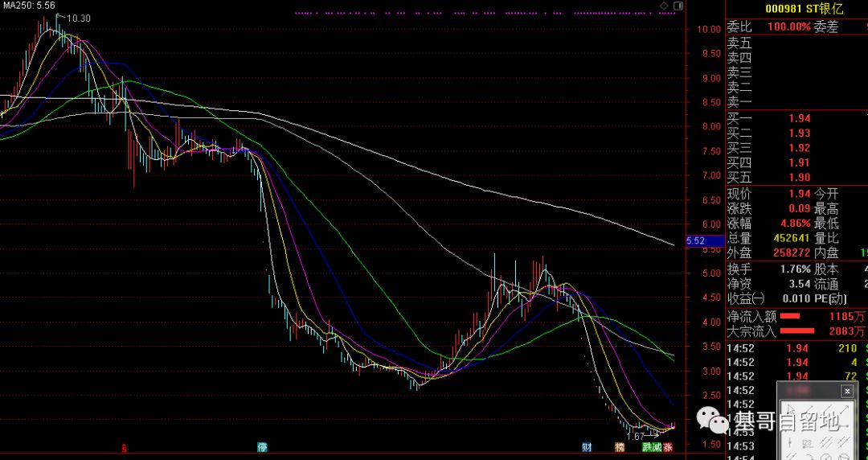Select the 买一 bid price 1.94
Image resolution: width=868 pixels, height=460 pixels.
[x=800, y=118]
